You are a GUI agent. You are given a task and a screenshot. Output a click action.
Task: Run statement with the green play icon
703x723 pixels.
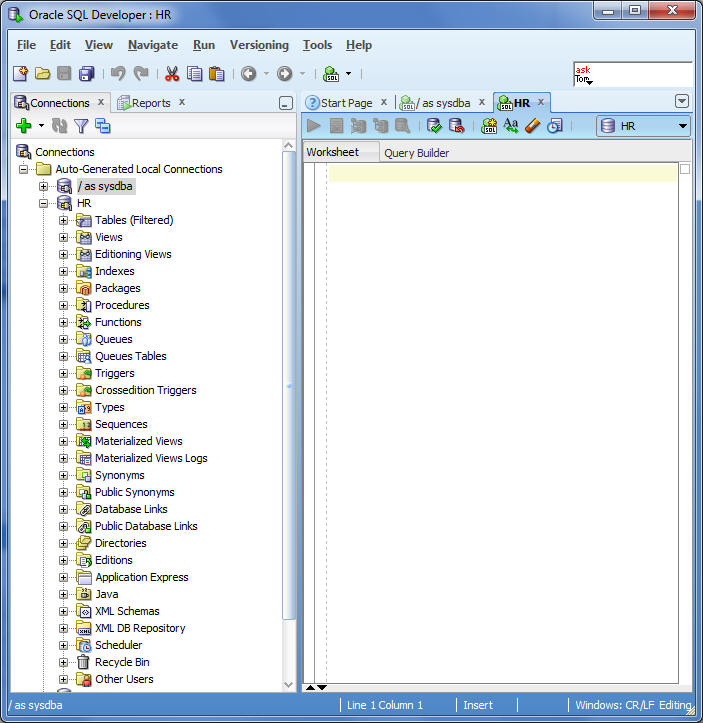(x=314, y=126)
